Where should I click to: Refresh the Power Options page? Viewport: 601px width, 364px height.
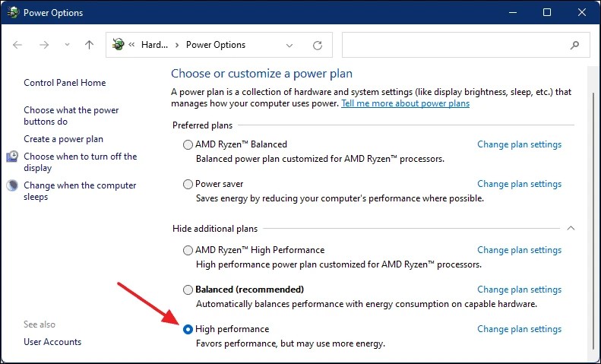[318, 45]
